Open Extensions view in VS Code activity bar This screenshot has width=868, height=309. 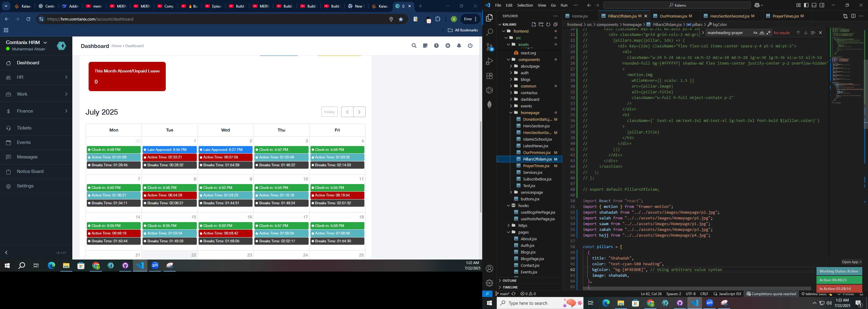pyautogui.click(x=489, y=76)
